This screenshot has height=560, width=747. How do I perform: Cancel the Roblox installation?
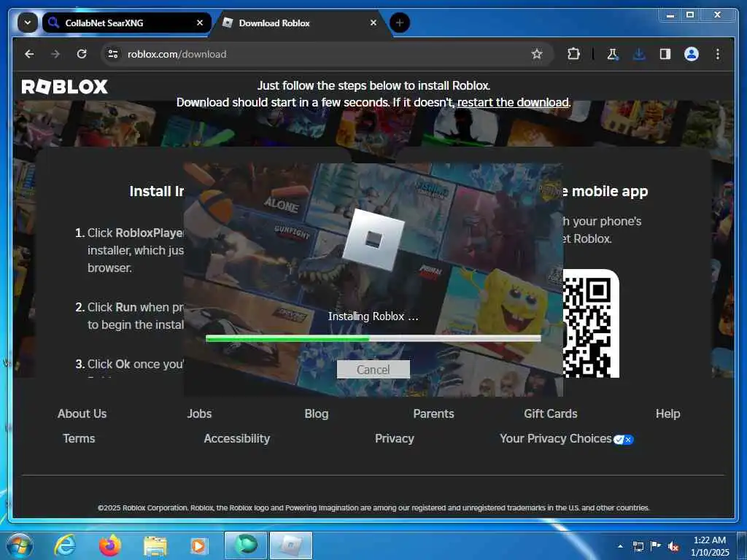373,370
